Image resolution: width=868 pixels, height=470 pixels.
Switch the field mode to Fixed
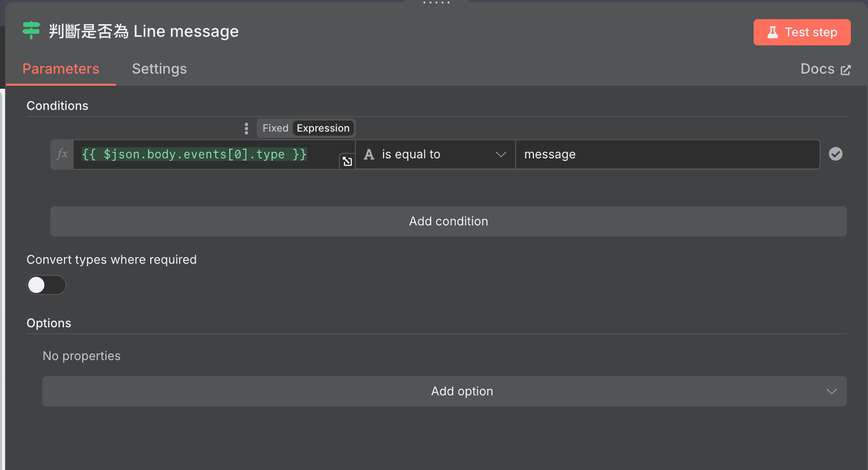tap(275, 128)
